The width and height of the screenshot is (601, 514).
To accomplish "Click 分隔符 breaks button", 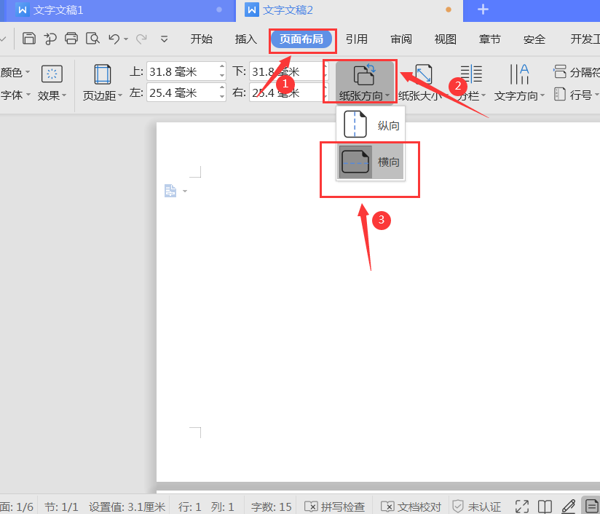I will click(x=576, y=72).
